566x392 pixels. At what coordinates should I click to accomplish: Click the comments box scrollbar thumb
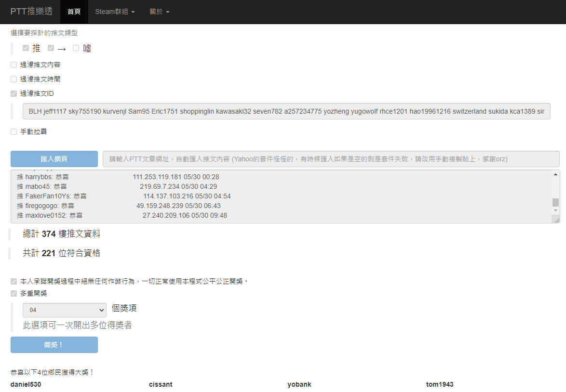pos(555,202)
